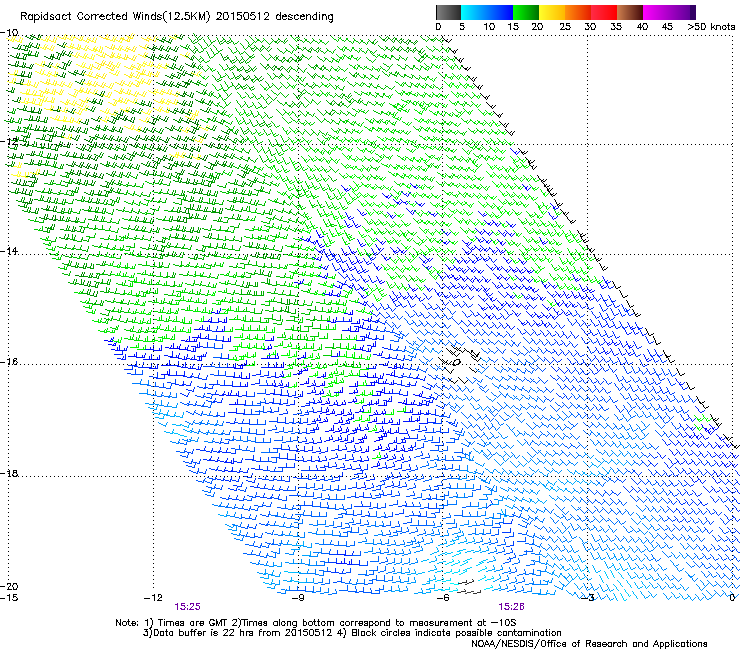
Task: Click the '-14' latitude axis label
Action: pyautogui.click(x=9, y=251)
